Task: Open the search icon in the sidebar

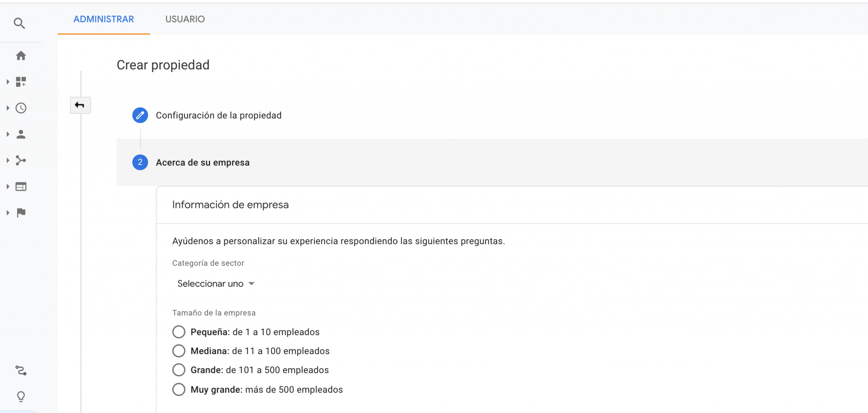Action: coord(19,23)
